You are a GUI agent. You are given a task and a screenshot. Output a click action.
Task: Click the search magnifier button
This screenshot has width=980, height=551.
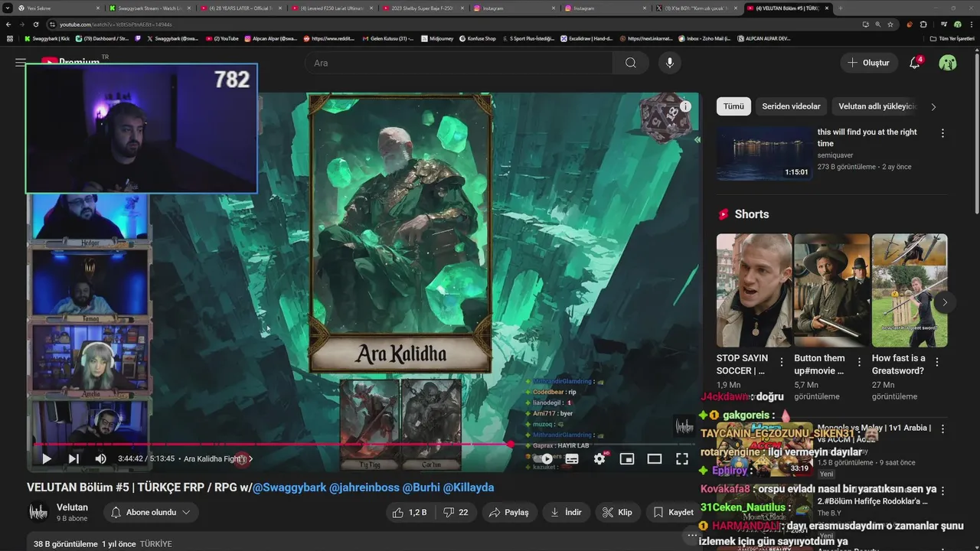pos(631,63)
